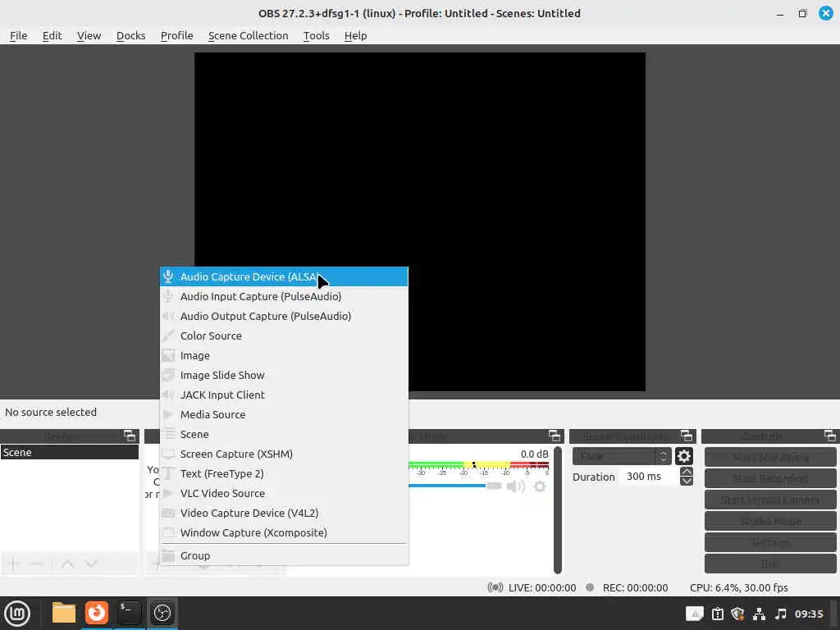Open Settings from Controls panel
Screen dimensions: 840x630
pyautogui.click(x=770, y=542)
